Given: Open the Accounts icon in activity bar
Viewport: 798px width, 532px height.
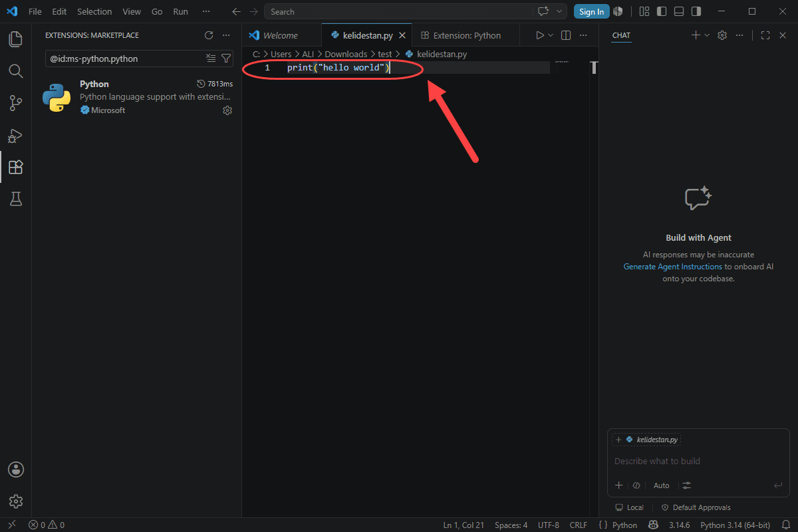Looking at the screenshot, I should pyautogui.click(x=16, y=469).
